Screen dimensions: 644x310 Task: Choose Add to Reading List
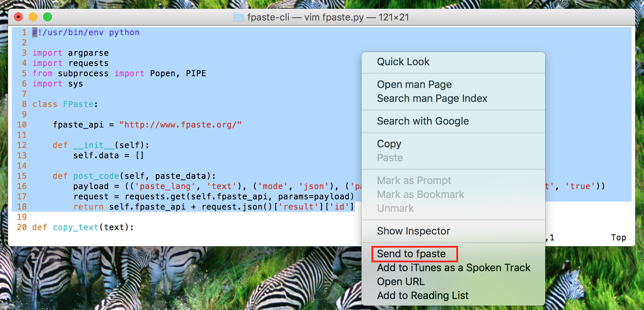pyautogui.click(x=423, y=295)
